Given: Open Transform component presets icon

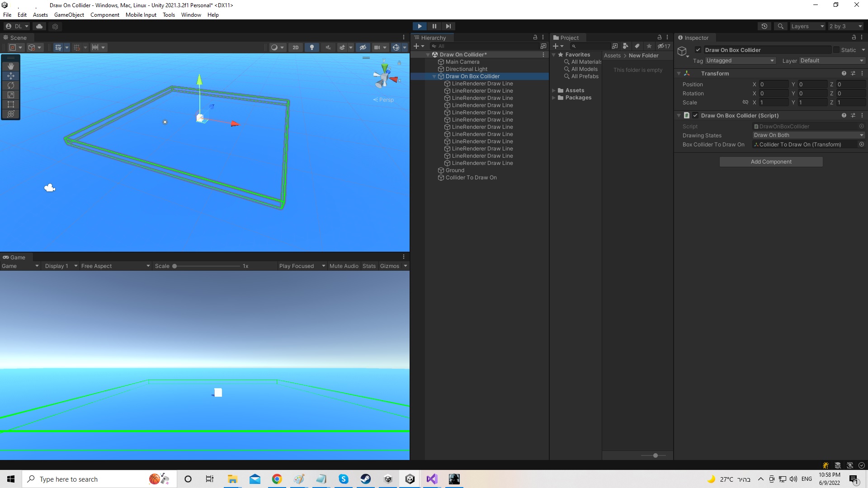Looking at the screenshot, I should point(853,73).
